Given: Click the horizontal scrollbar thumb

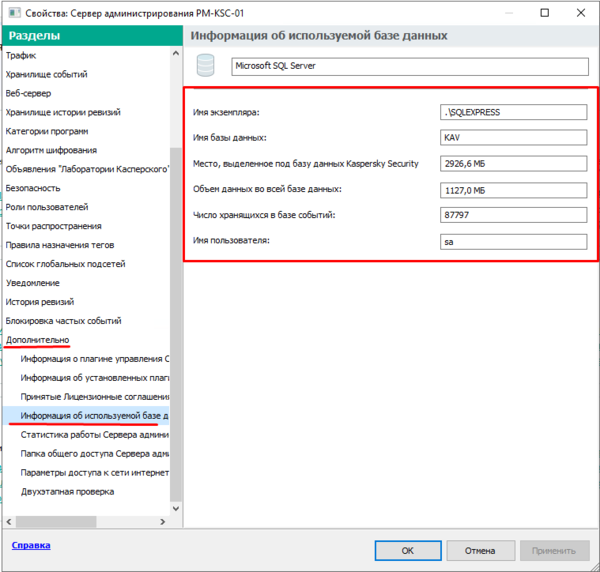Looking at the screenshot, I should click(x=56, y=521).
